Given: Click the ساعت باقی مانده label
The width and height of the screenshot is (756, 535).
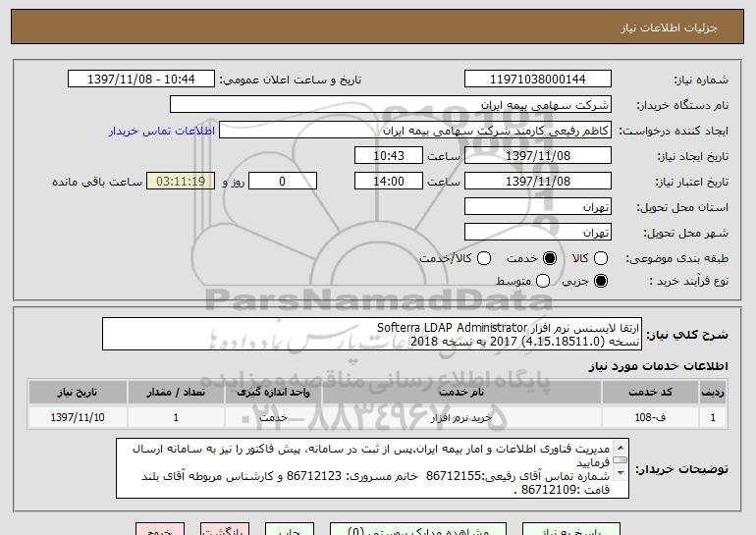Looking at the screenshot, I should (x=97, y=182).
